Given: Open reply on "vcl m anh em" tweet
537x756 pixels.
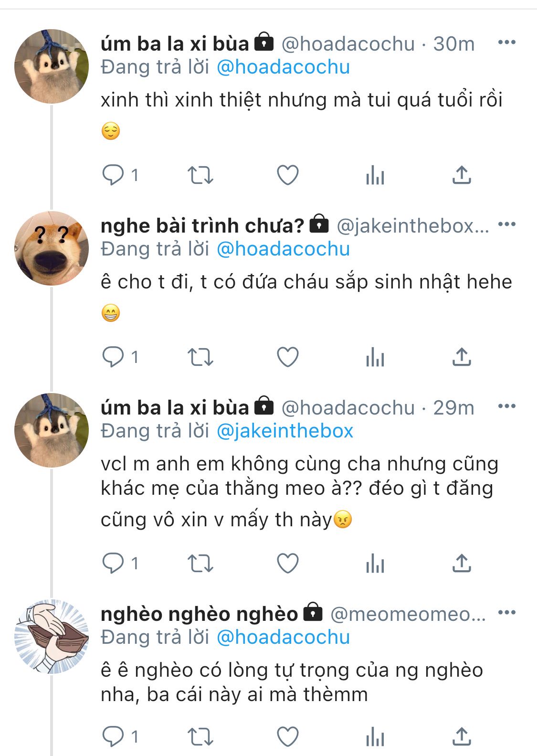Looking at the screenshot, I should [113, 564].
